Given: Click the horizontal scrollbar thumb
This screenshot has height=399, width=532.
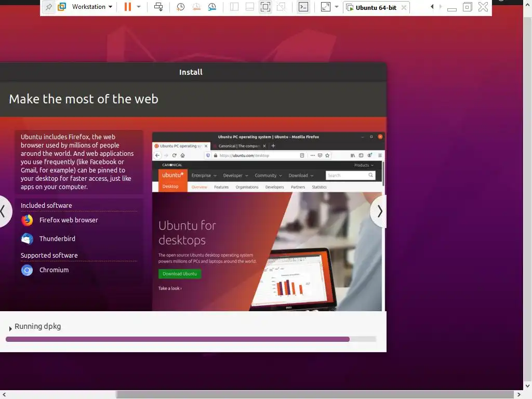Looking at the screenshot, I should click(315, 395).
